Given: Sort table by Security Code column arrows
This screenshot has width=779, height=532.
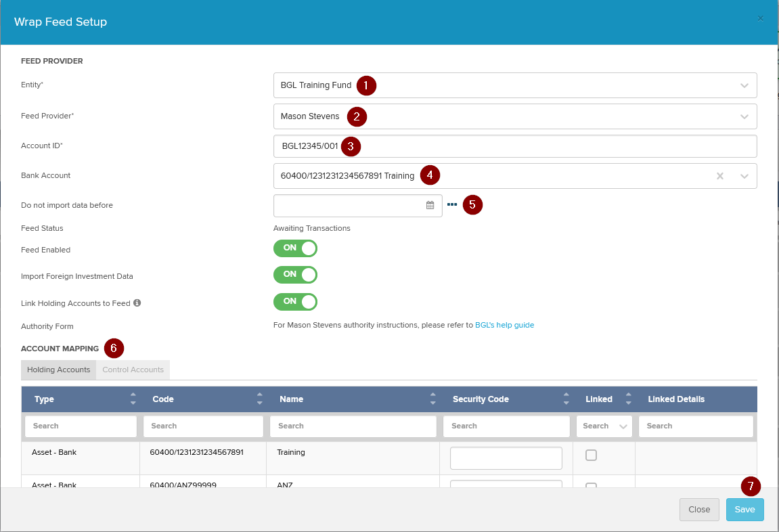Looking at the screenshot, I should [x=566, y=399].
